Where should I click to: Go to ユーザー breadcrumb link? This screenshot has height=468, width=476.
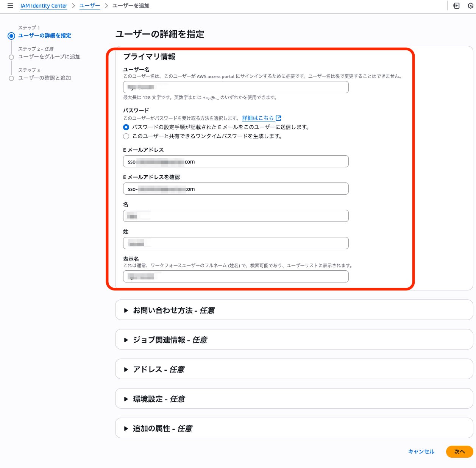(x=90, y=6)
